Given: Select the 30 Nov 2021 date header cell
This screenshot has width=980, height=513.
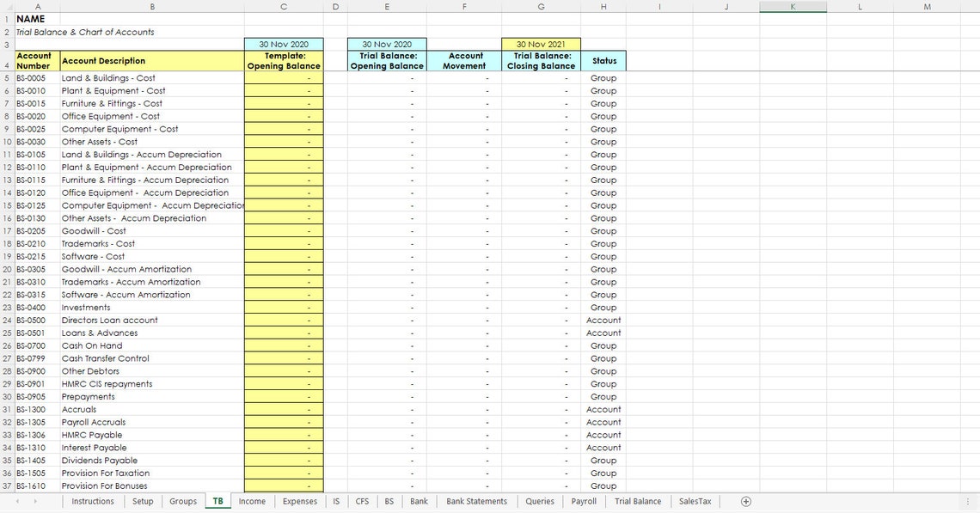Looking at the screenshot, I should [541, 43].
